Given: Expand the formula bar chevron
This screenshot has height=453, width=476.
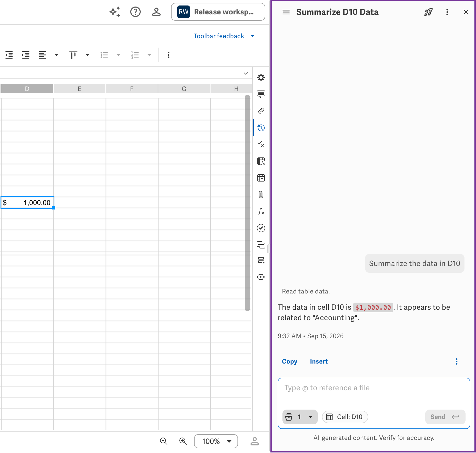Looking at the screenshot, I should (x=246, y=73).
